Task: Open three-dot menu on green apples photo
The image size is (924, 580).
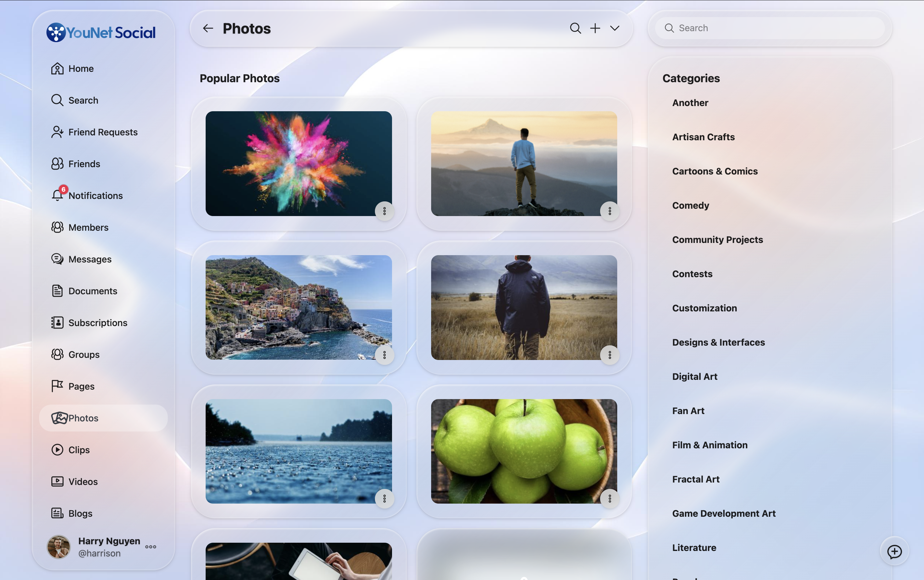Action: [x=610, y=499]
